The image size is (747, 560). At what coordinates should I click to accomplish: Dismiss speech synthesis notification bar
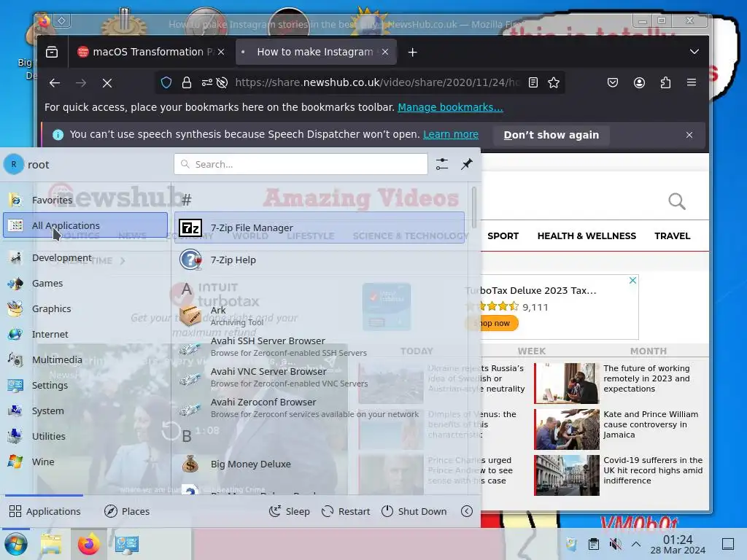689,135
